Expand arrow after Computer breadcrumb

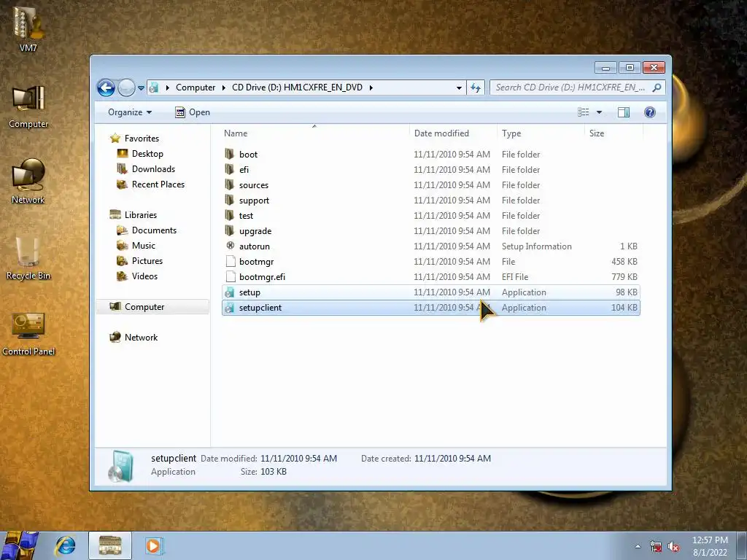pos(223,87)
